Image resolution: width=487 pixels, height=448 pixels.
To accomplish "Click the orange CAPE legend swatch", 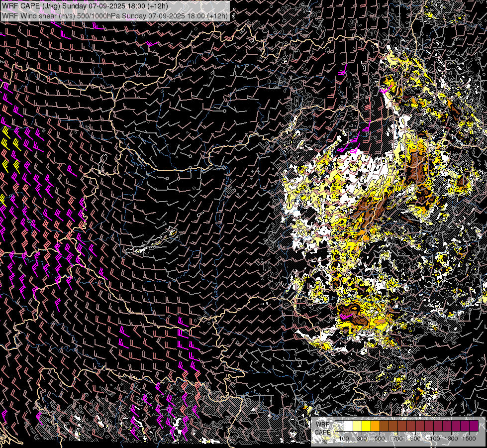I will tap(375, 426).
